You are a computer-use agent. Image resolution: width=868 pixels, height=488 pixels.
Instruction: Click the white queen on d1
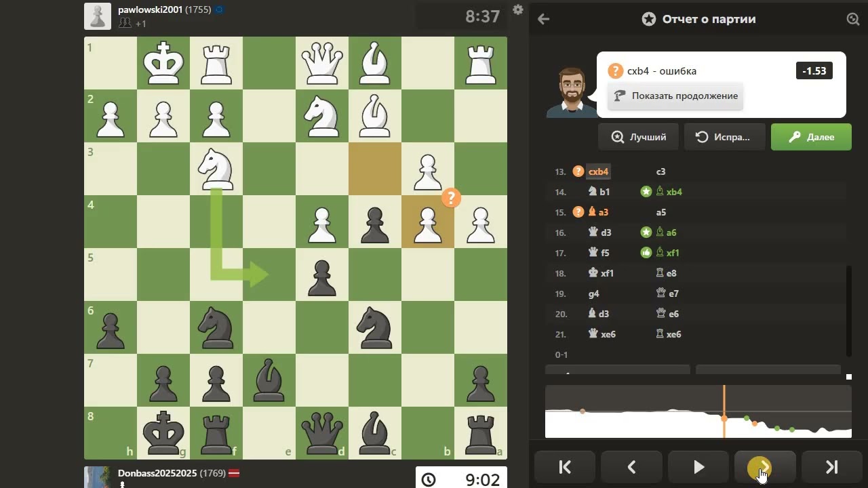click(x=322, y=63)
